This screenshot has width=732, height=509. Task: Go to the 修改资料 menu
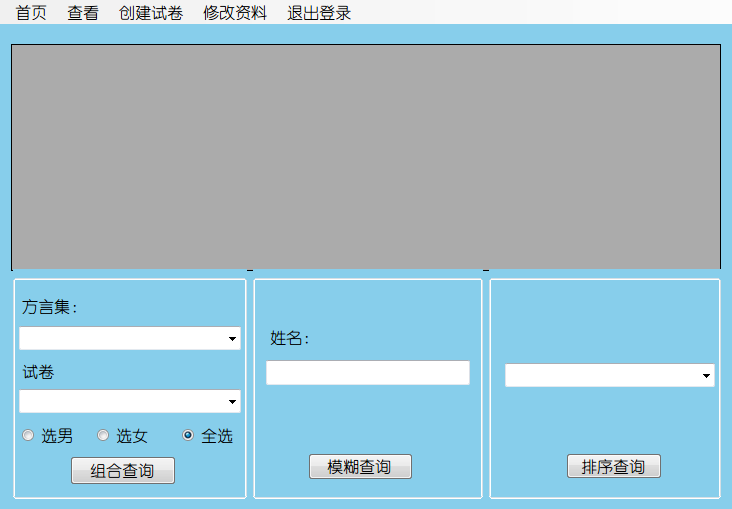[235, 13]
